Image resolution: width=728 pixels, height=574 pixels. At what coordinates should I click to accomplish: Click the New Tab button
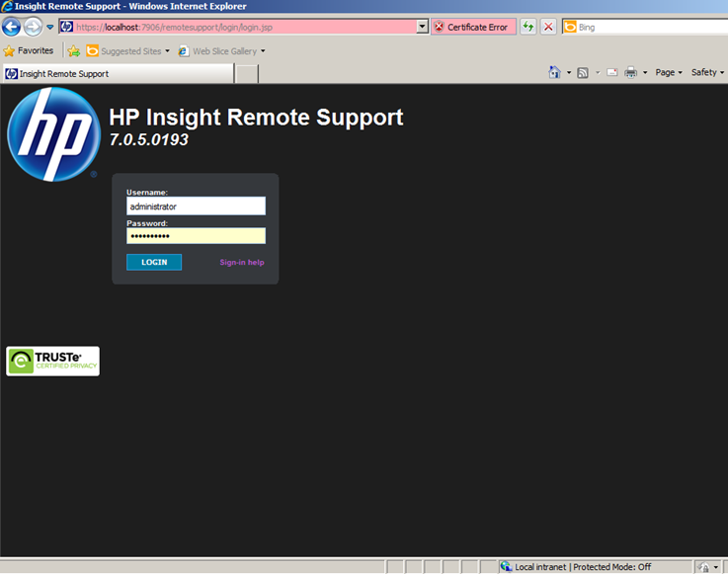pyautogui.click(x=246, y=74)
